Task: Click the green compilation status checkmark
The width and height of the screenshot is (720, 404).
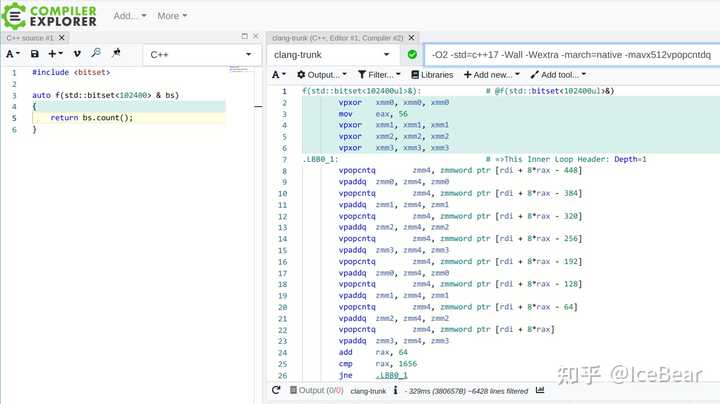Action: (x=412, y=54)
